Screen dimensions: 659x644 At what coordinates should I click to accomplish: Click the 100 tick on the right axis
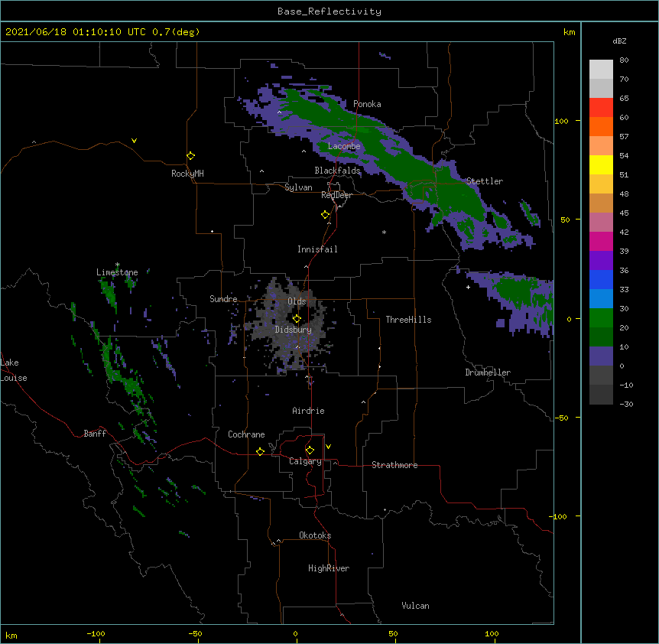tap(561, 121)
